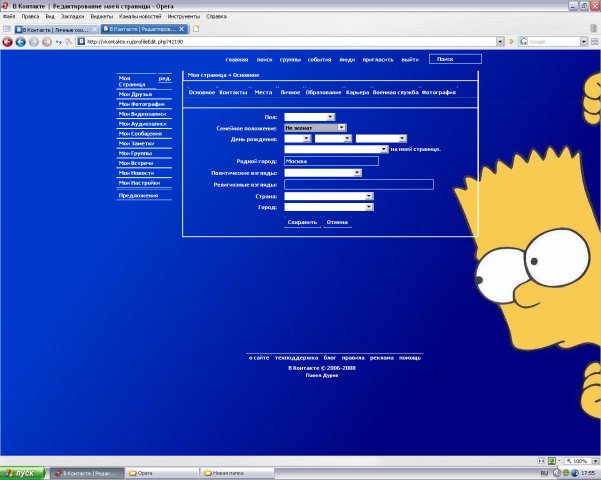Image resolution: width=601 pixels, height=480 pixels.
Task: Switch to the Фотография profile tab
Action: [x=438, y=92]
